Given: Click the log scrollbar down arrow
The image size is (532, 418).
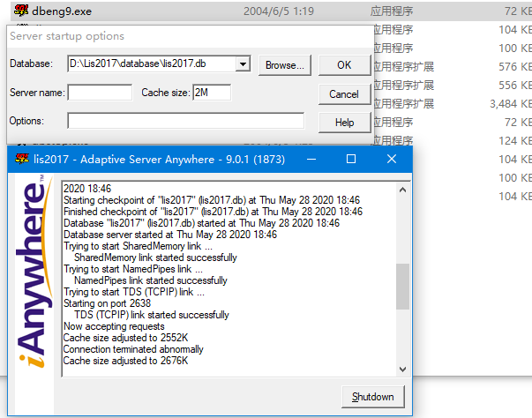Looking at the screenshot, I should tap(402, 369).
